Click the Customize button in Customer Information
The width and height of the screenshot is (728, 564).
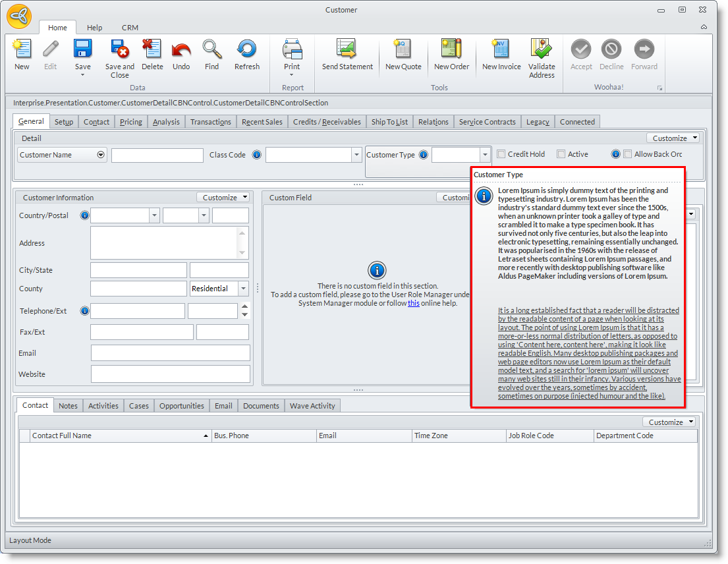223,198
